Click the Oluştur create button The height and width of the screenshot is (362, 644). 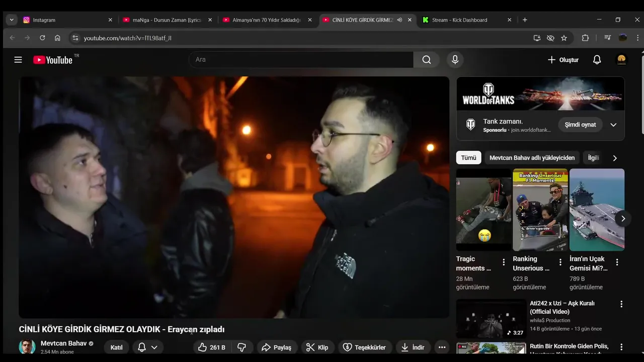563,60
